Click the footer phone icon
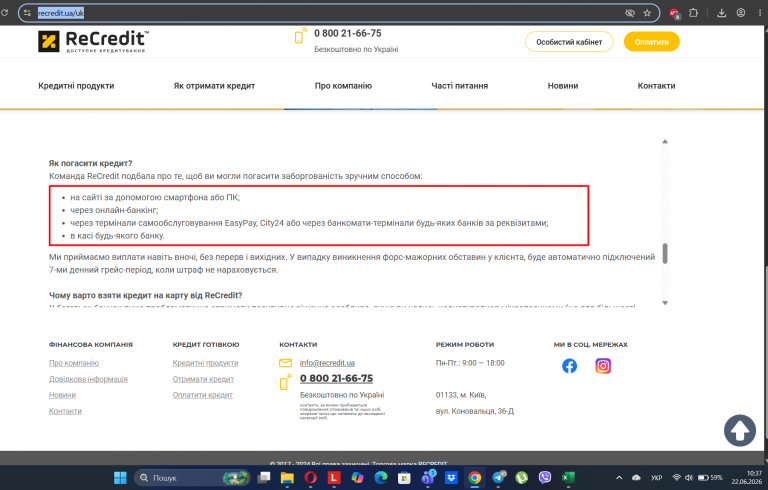This screenshot has height=490, width=768. (x=285, y=383)
